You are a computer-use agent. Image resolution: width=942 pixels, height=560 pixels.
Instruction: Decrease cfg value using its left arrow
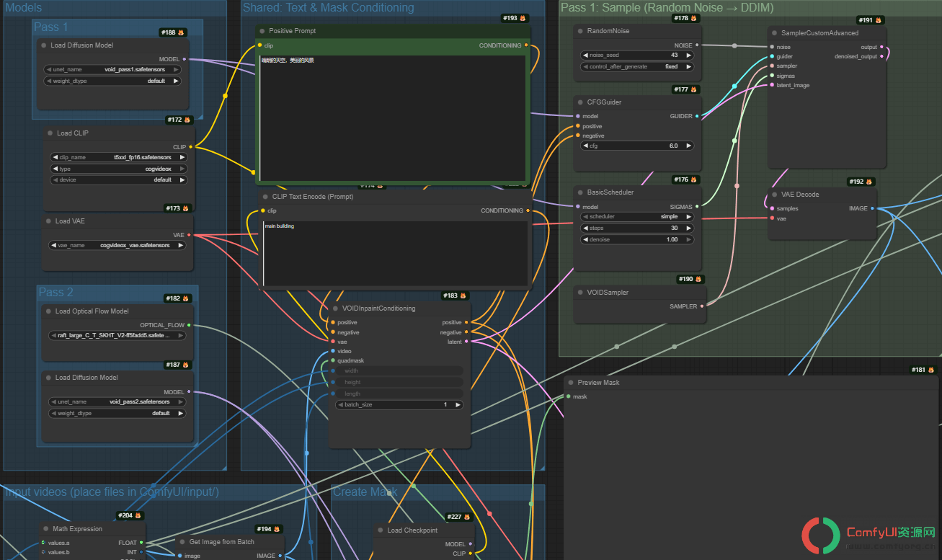point(585,146)
